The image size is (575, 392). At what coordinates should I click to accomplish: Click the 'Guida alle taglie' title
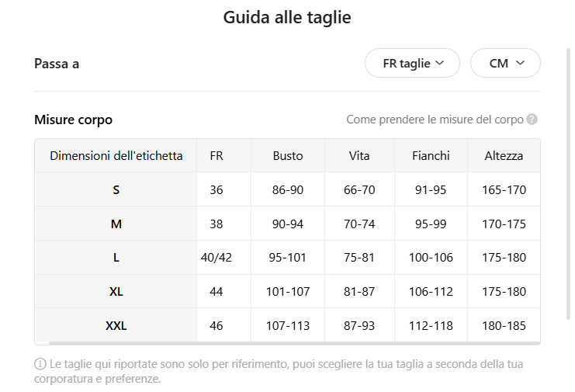click(x=287, y=17)
